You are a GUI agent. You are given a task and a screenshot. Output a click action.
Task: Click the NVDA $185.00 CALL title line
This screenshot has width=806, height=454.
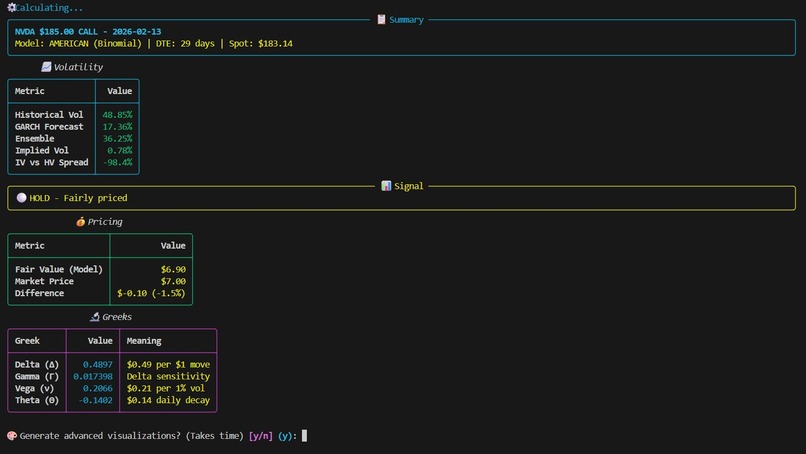[x=88, y=31]
